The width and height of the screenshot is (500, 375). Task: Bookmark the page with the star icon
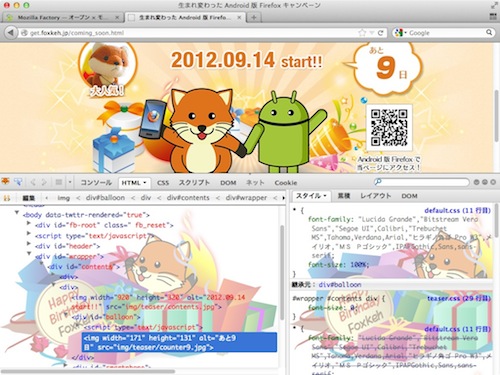click(x=362, y=33)
